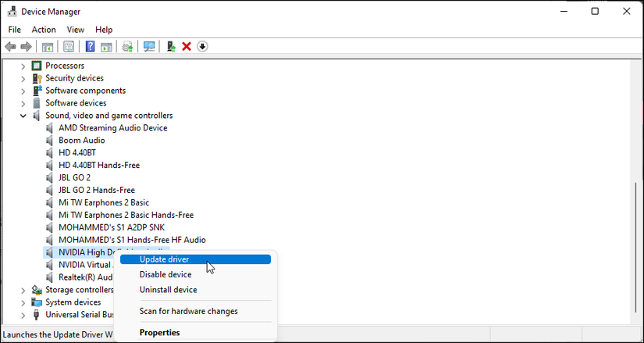Click the red X Uninstall device toolbar icon
This screenshot has height=343, width=644.
pos(187,47)
